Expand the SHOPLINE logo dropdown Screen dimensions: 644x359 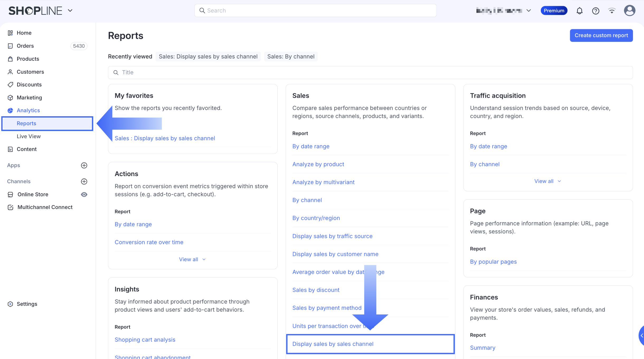(70, 11)
